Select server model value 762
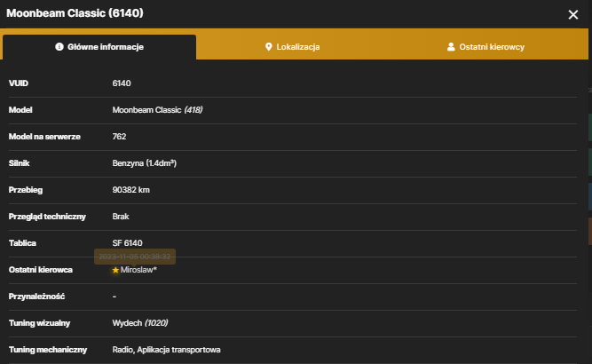 click(119, 137)
